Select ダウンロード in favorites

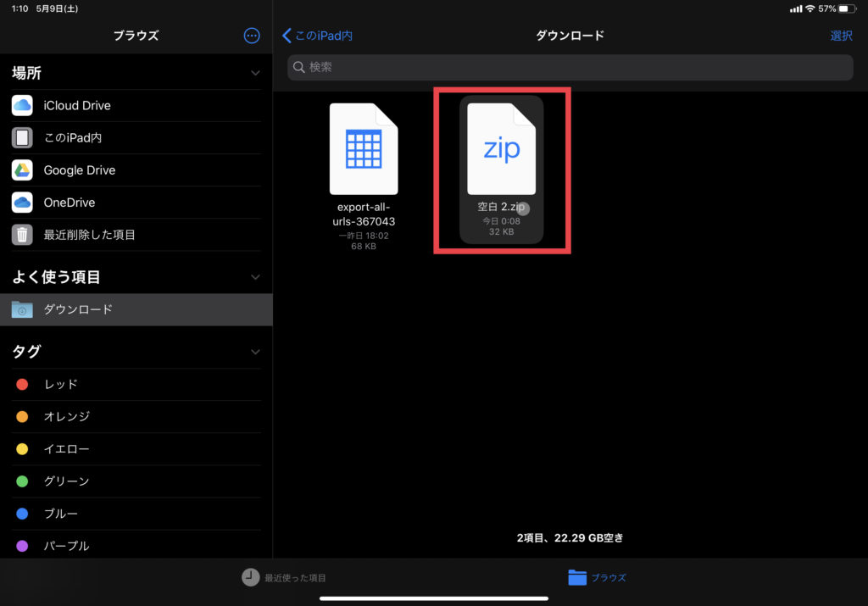(136, 309)
